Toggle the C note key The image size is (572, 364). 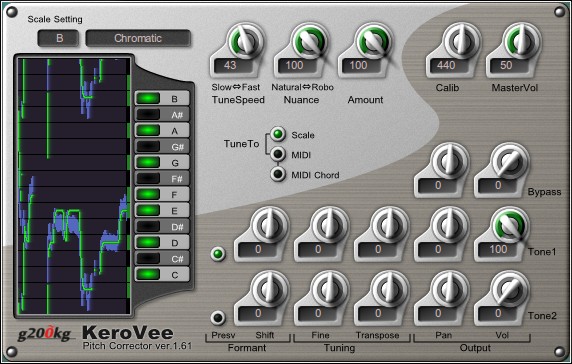[162, 274]
